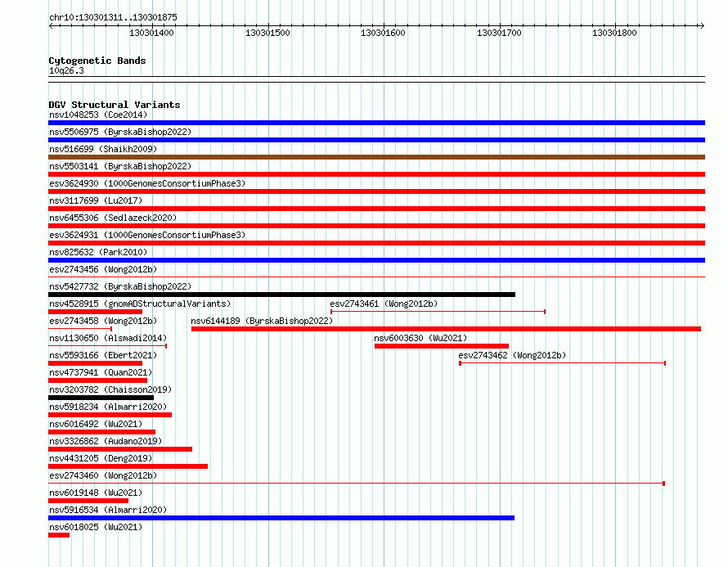Select the red bar under nsv6019148

(88, 501)
